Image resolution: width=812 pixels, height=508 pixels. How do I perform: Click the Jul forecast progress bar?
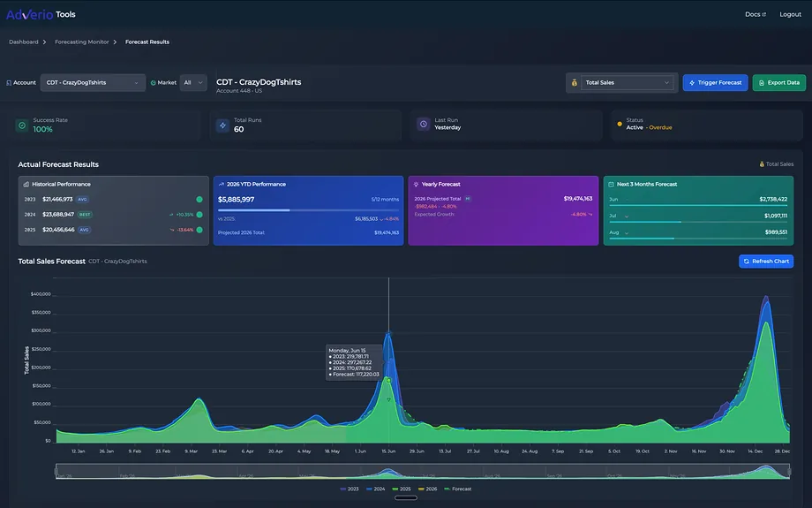tap(698, 222)
